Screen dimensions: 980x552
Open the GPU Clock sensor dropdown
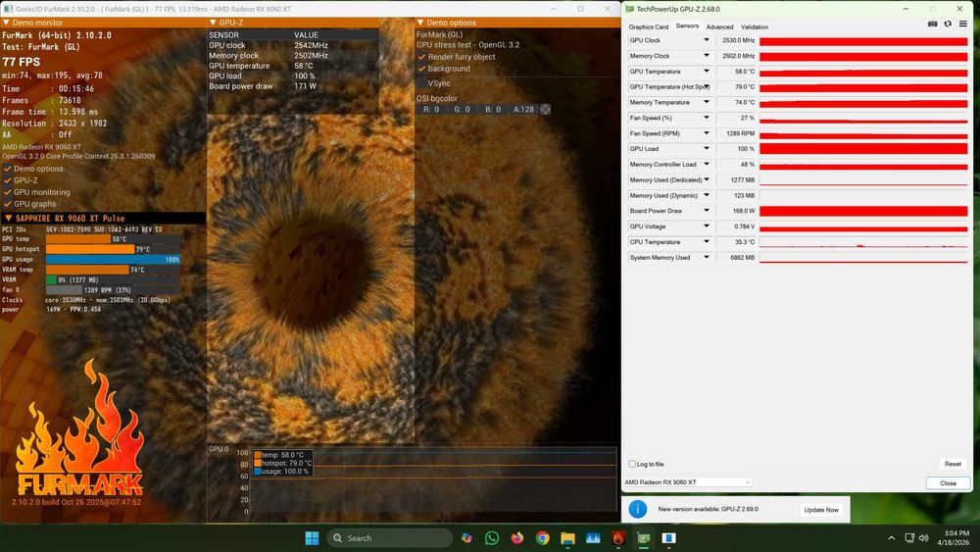click(x=707, y=40)
